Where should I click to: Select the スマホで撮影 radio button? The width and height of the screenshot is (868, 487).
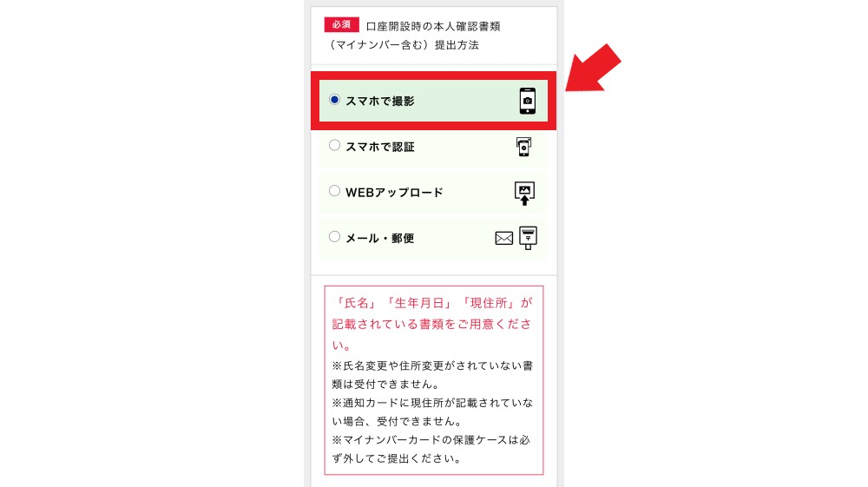334,100
